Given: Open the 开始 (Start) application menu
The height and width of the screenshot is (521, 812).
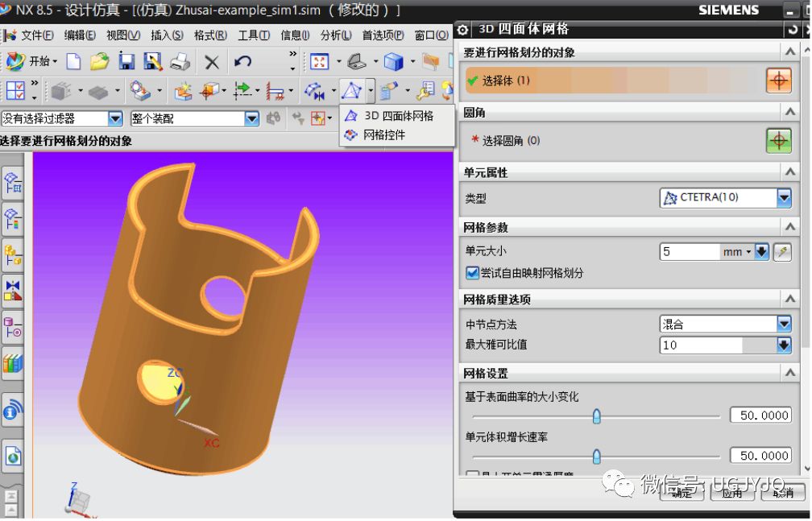Looking at the screenshot, I should (x=31, y=62).
